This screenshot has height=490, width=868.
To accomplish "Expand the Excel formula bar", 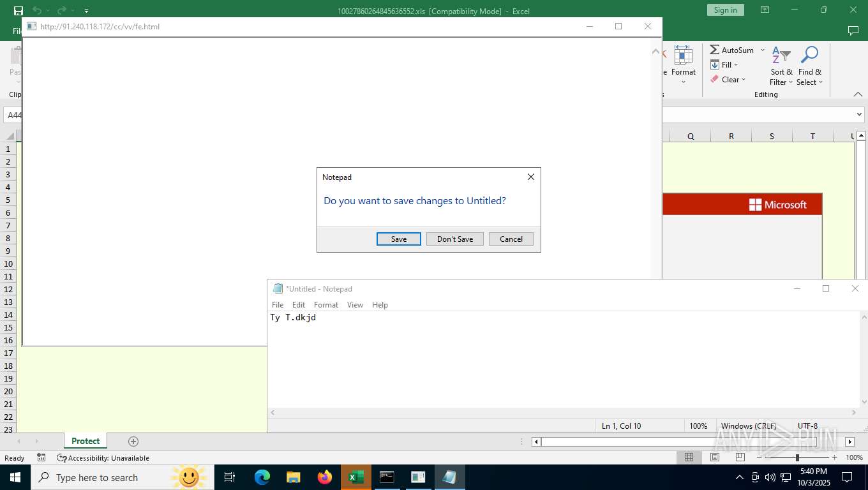I will pos(858,115).
